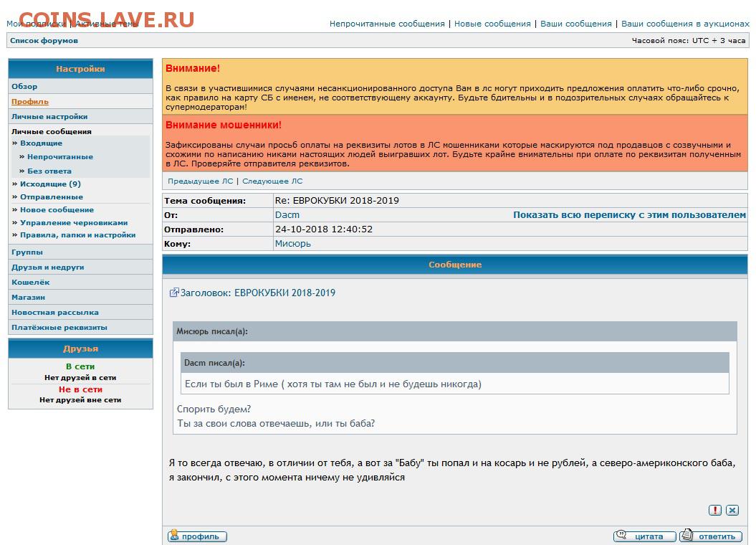The image size is (756, 545).
Task: Click the delete message X icon
Action: pyautogui.click(x=732, y=510)
